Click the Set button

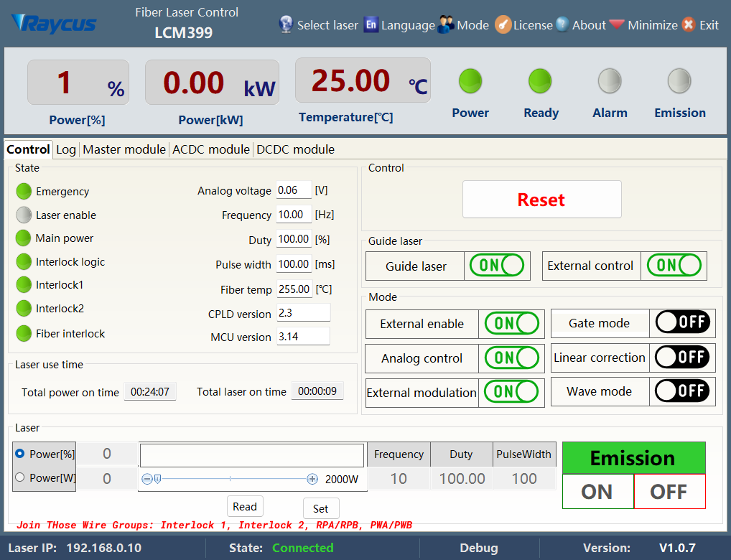[x=321, y=508]
